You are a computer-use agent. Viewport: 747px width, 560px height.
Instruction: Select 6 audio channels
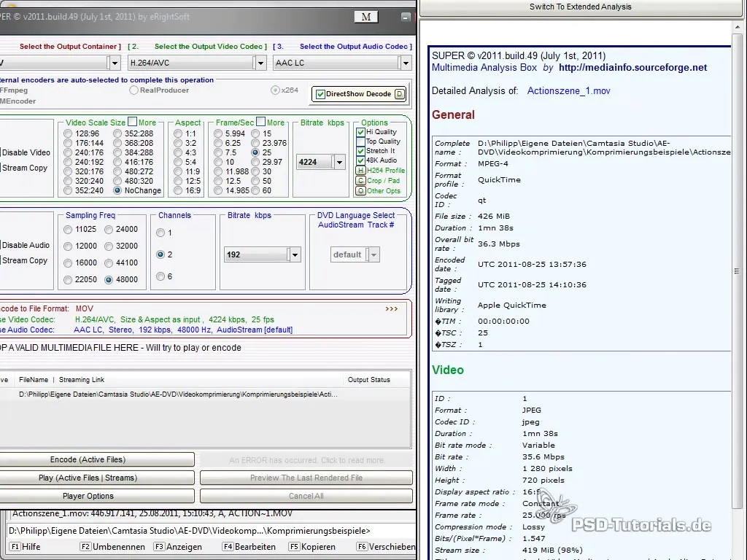tap(160, 276)
